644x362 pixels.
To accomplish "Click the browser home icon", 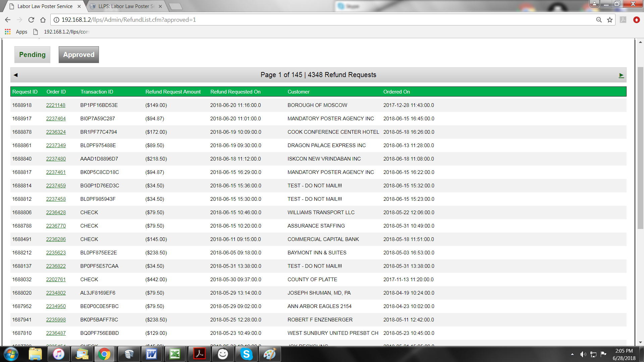I will tap(43, 20).
